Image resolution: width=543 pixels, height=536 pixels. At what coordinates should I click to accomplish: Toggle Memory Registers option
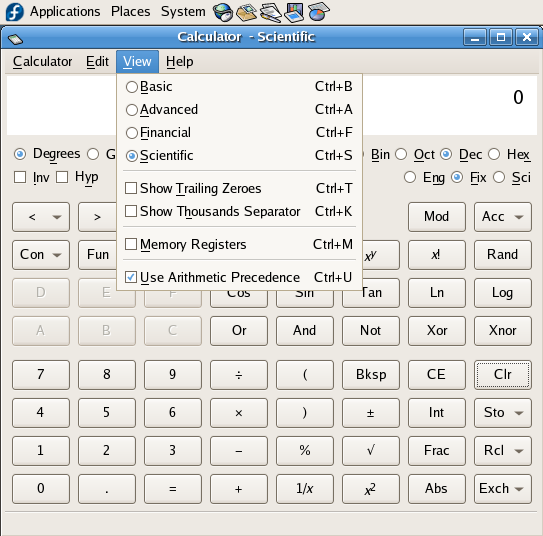[x=239, y=244]
